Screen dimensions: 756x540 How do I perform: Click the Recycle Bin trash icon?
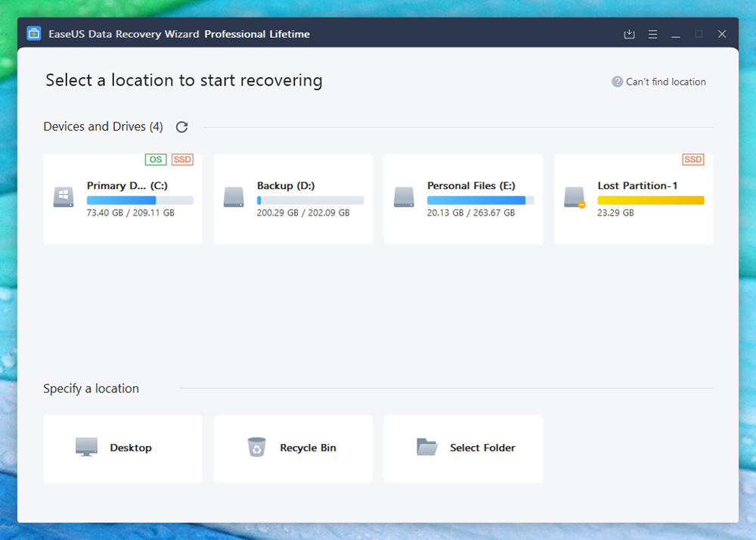257,447
